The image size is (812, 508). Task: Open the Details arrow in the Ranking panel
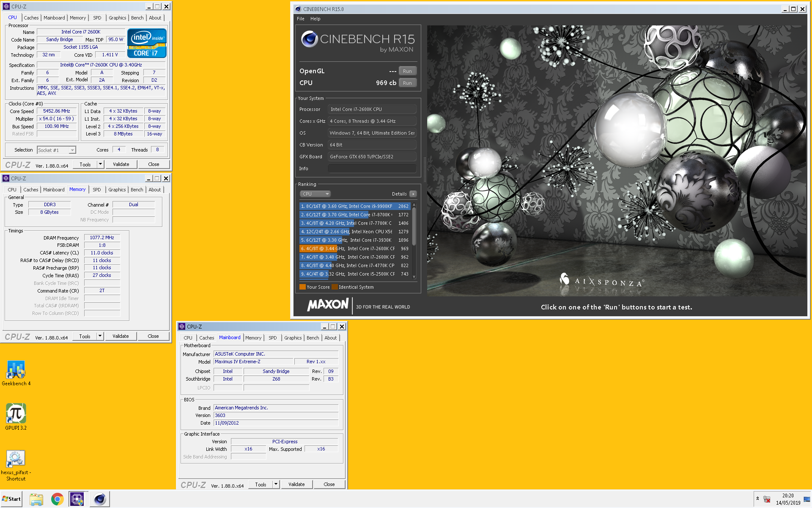pos(413,194)
